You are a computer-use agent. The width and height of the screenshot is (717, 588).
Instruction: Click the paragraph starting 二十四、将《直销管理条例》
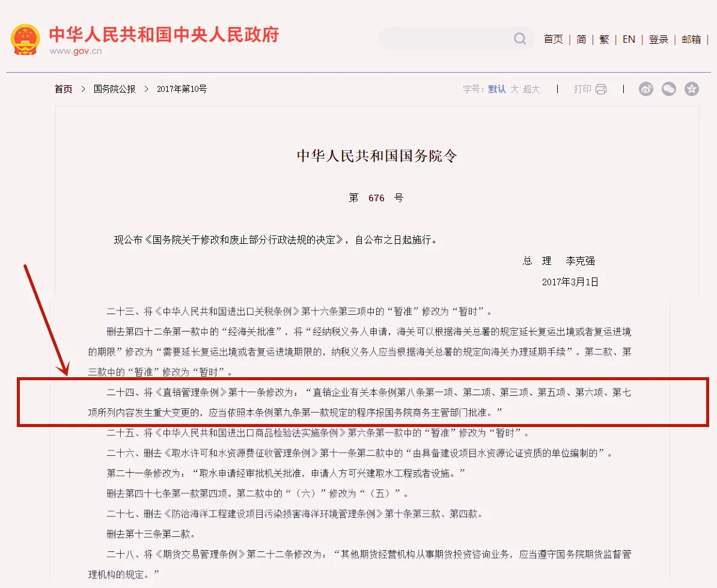[x=359, y=402]
